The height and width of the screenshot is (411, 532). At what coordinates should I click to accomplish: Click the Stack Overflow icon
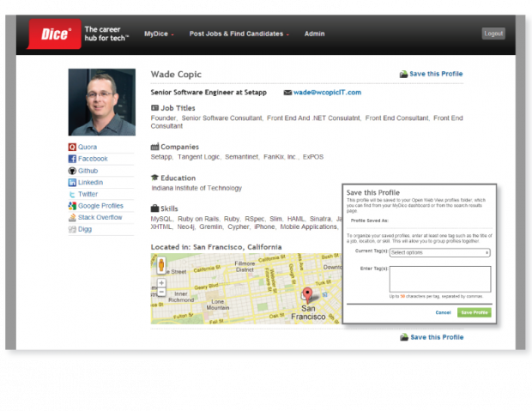point(72,218)
